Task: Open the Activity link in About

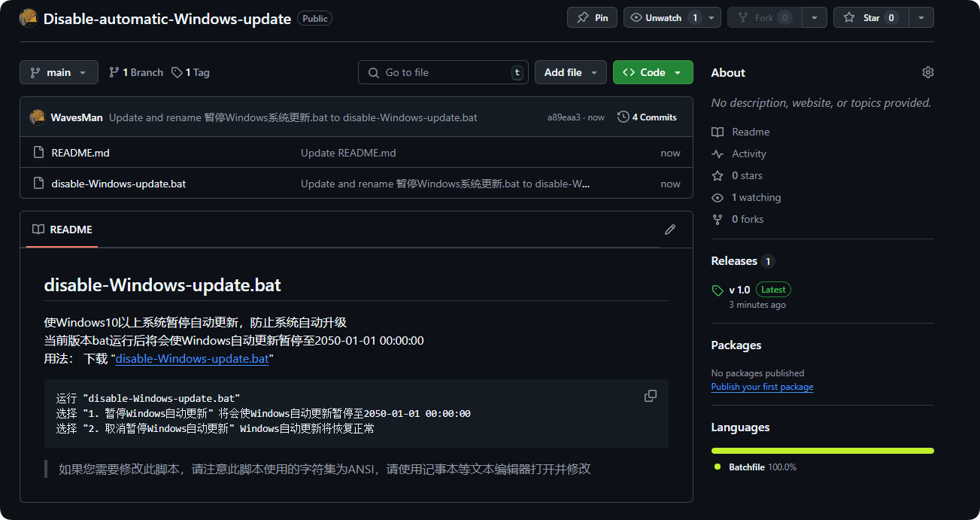Action: pyautogui.click(x=739, y=154)
